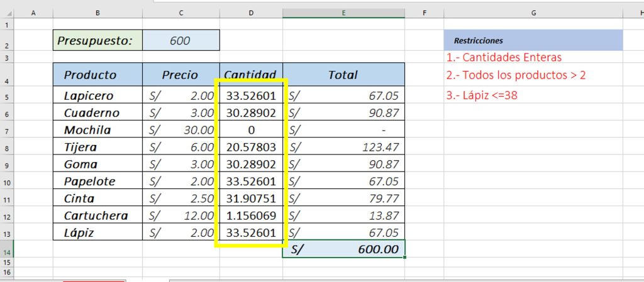Select column D header
The image size is (644, 282).
click(251, 13)
